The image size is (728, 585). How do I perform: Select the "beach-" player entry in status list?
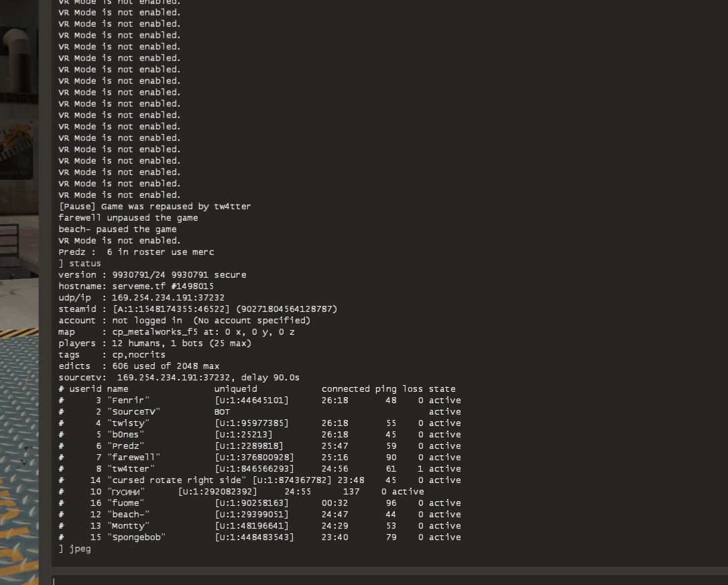tap(128, 515)
